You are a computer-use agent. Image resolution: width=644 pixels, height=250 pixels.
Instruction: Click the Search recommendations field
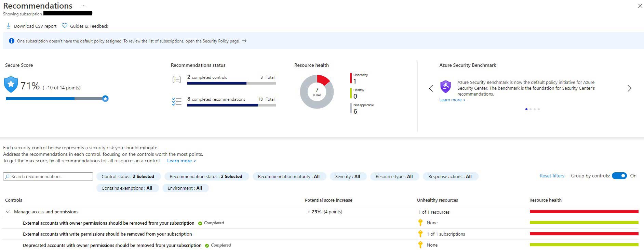point(48,176)
